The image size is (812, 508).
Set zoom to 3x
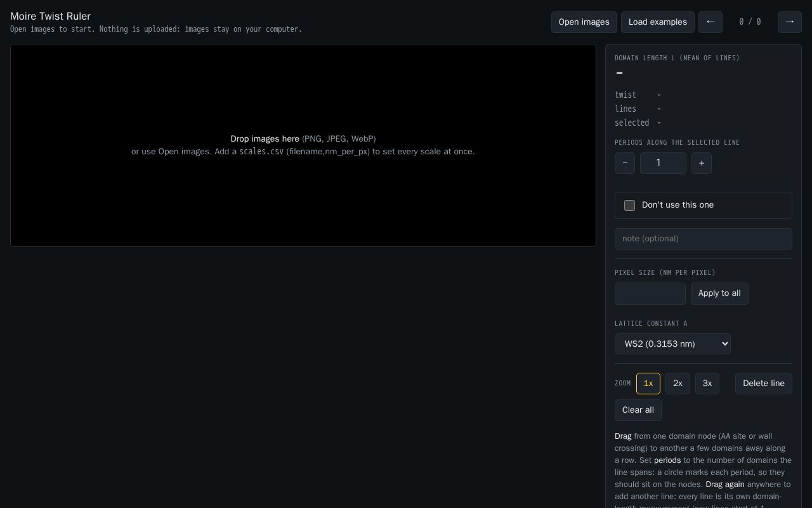pyautogui.click(x=707, y=384)
